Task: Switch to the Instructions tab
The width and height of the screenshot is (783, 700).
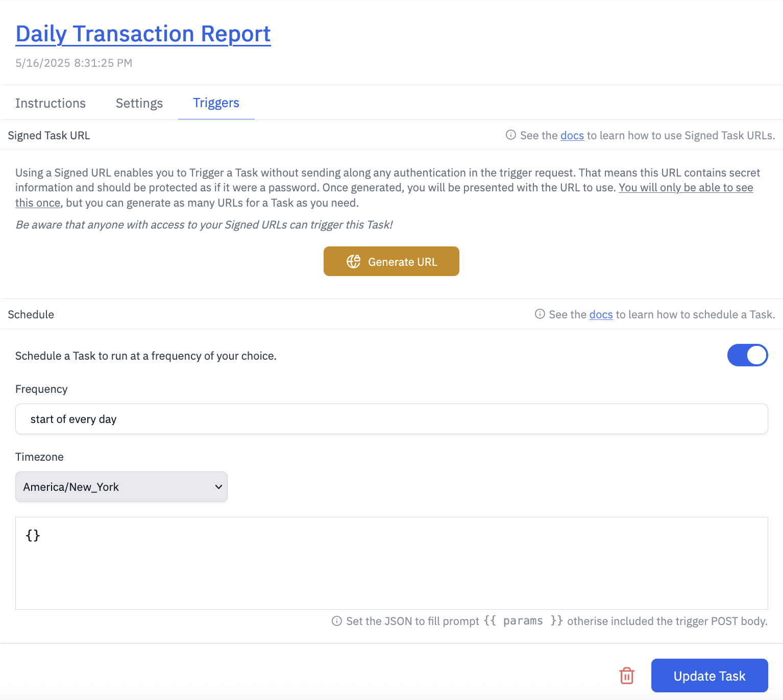Action: 51,103
